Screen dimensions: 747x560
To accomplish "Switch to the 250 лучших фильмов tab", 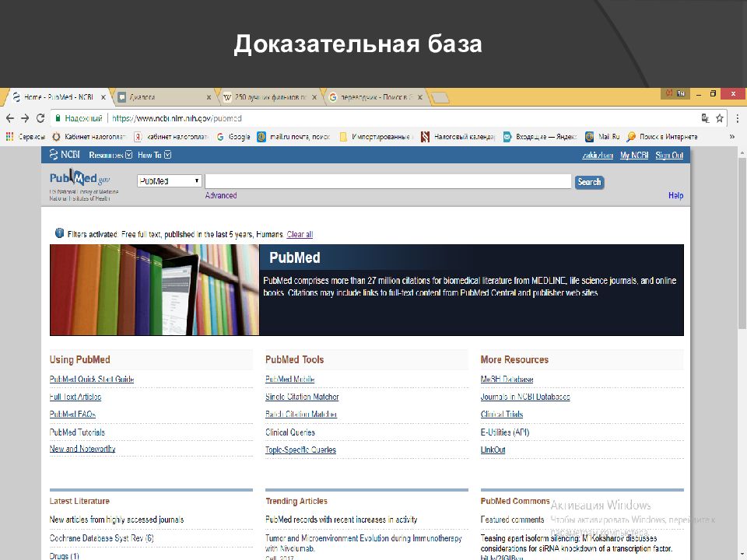I will pos(270,97).
